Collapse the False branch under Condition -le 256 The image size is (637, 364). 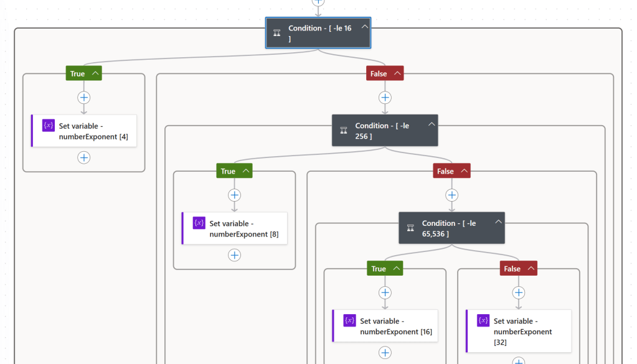[464, 170]
